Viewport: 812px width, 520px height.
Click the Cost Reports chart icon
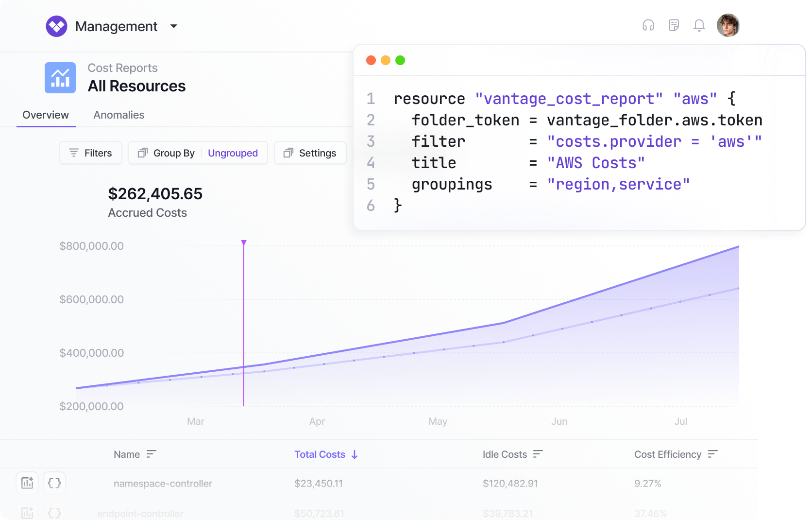tap(60, 78)
